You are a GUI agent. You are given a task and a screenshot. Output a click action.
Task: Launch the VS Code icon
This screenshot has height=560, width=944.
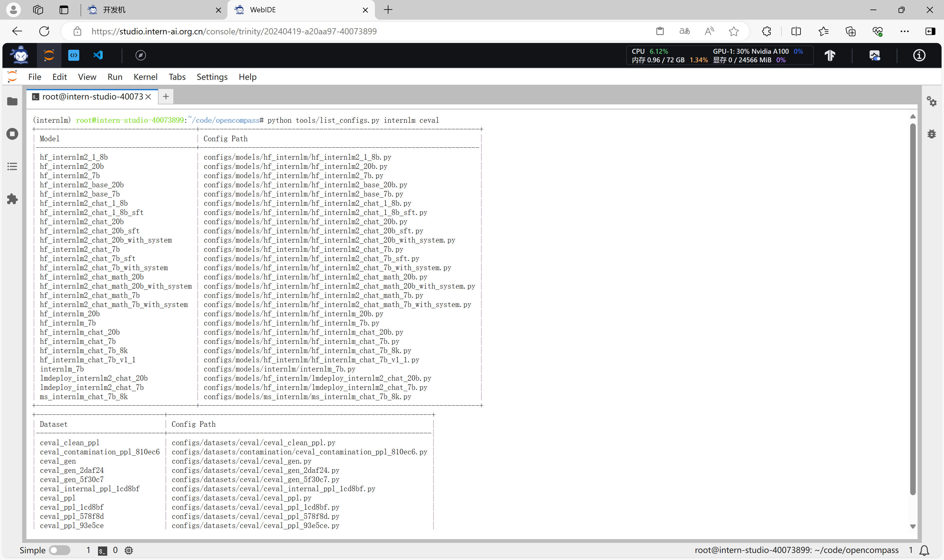pos(98,56)
